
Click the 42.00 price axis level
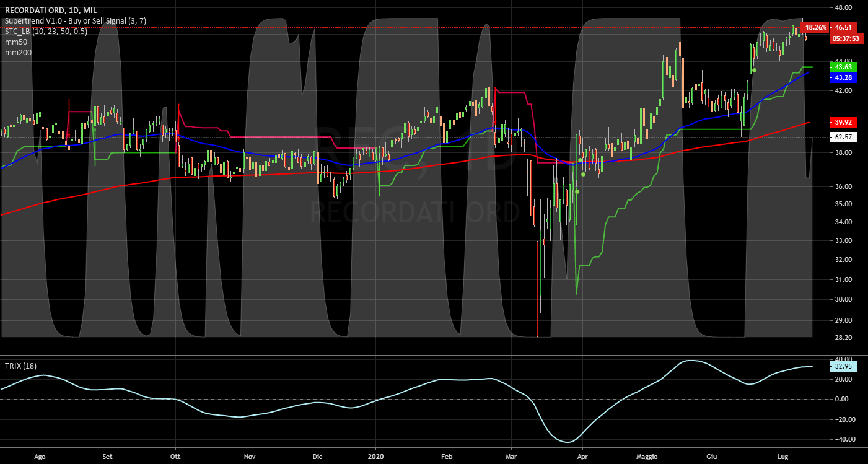pos(843,90)
